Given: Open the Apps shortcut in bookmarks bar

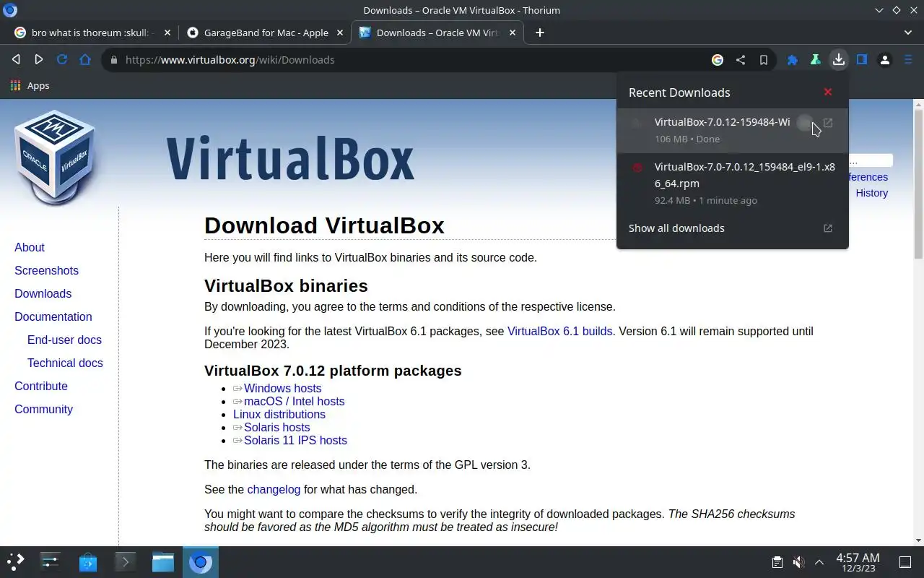Looking at the screenshot, I should (30, 85).
